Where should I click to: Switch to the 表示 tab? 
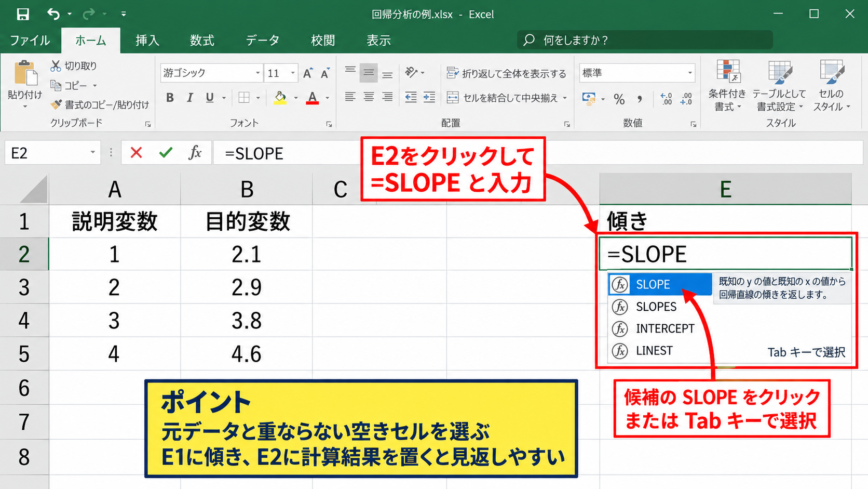378,41
